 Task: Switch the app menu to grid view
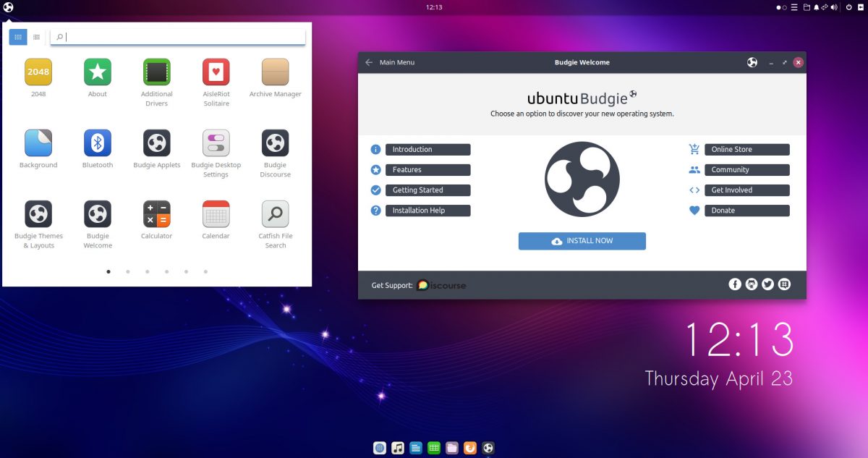[17, 36]
